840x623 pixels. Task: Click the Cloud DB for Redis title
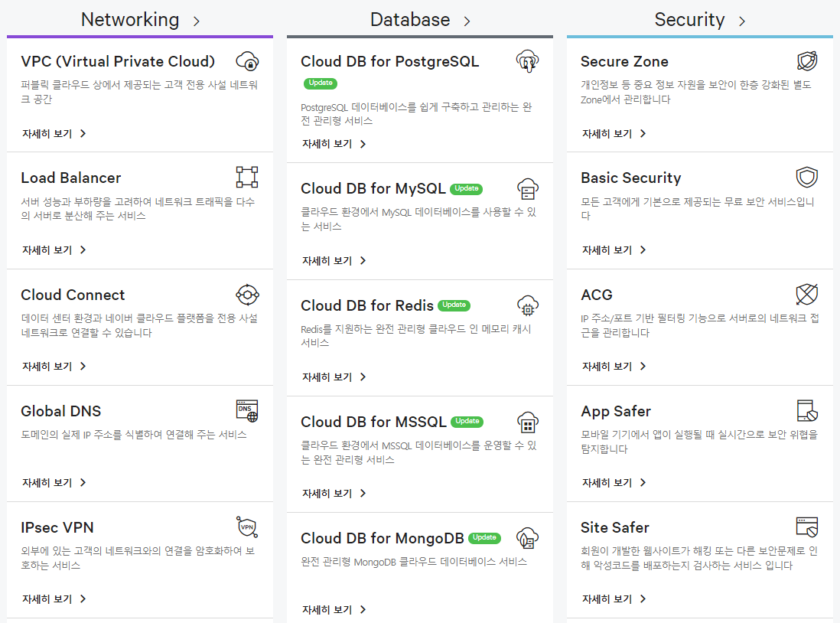367,305
